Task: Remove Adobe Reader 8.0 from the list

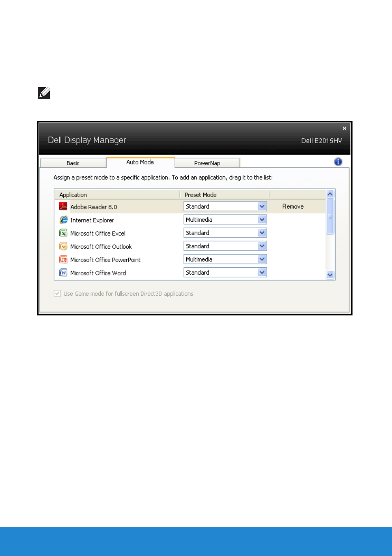Action: [x=293, y=206]
